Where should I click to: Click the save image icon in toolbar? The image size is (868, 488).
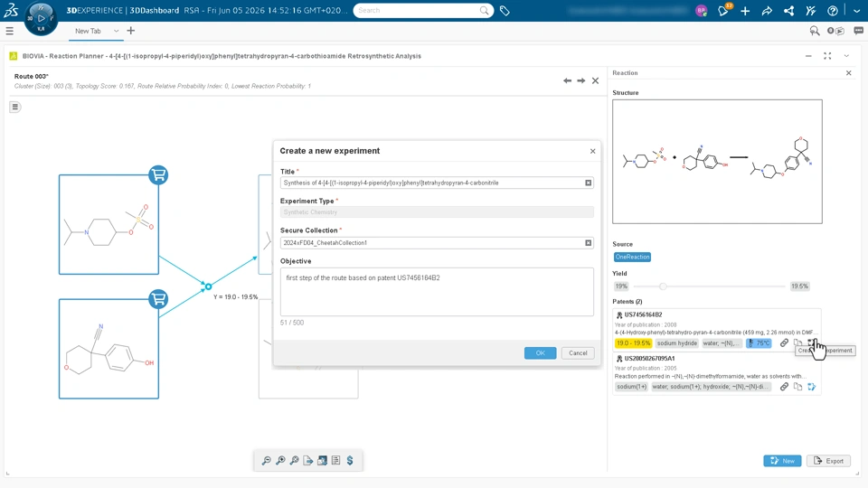pos(322,460)
